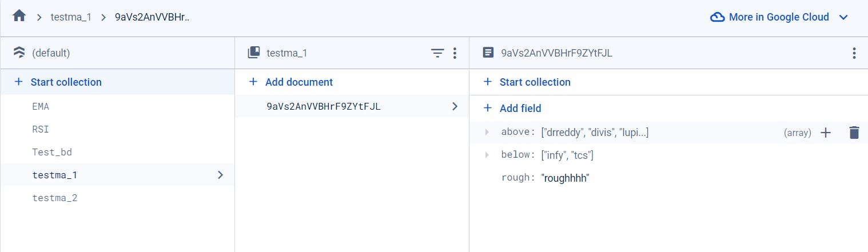Click the (default) database icon
Screen dimensions: 868x252
(x=19, y=53)
